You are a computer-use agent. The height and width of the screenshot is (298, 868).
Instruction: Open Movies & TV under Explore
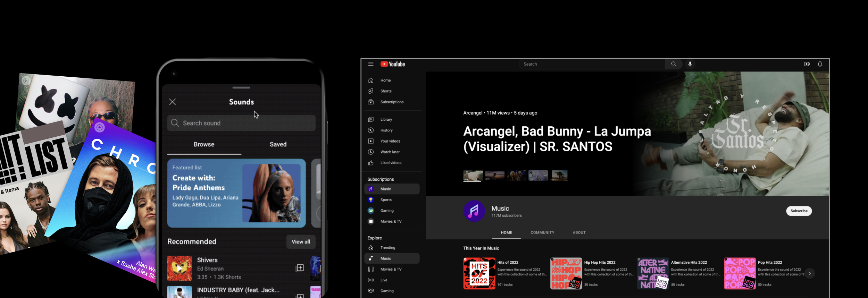click(x=392, y=269)
